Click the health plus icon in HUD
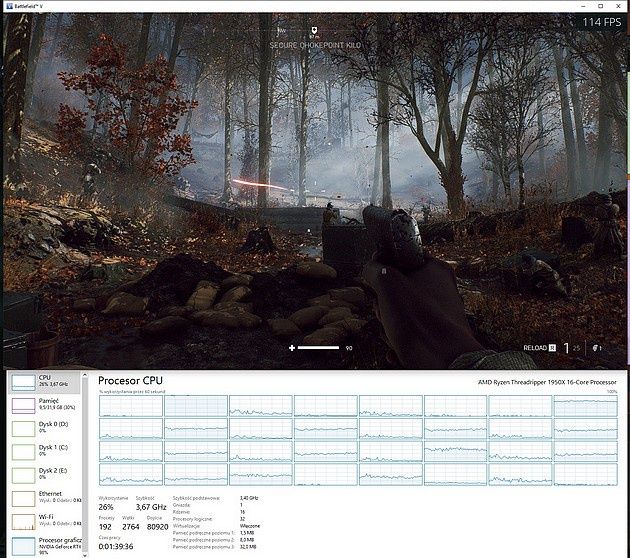Image resolution: width=630 pixels, height=558 pixels. (x=292, y=348)
